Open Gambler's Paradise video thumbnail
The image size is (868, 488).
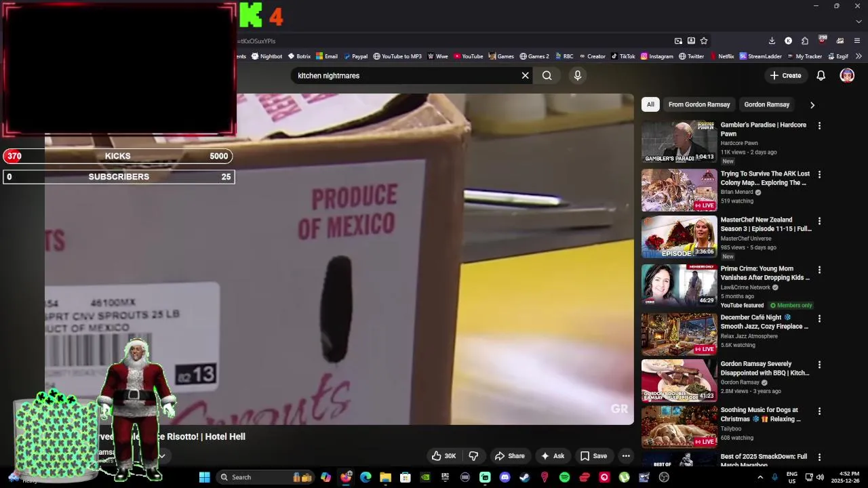tap(679, 142)
